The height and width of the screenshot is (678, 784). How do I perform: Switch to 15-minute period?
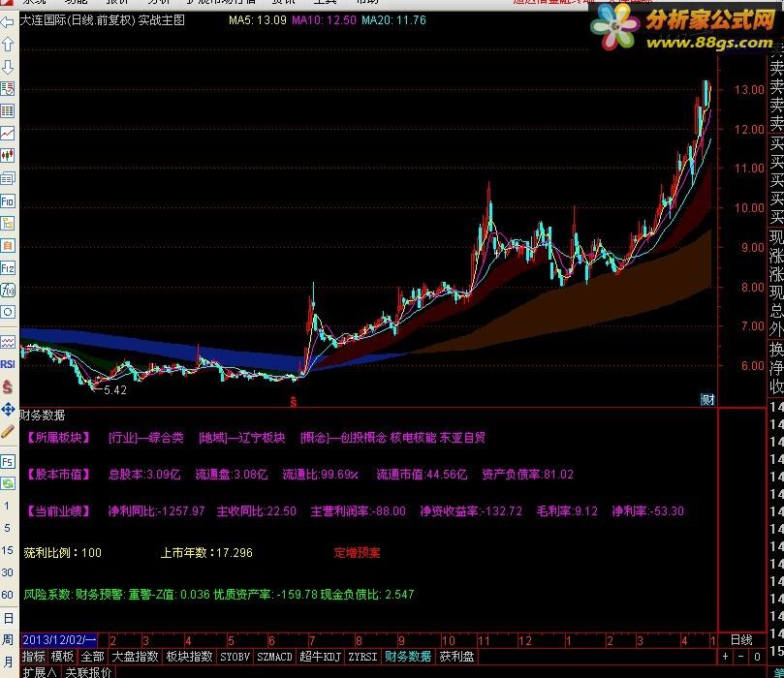tap(7, 550)
